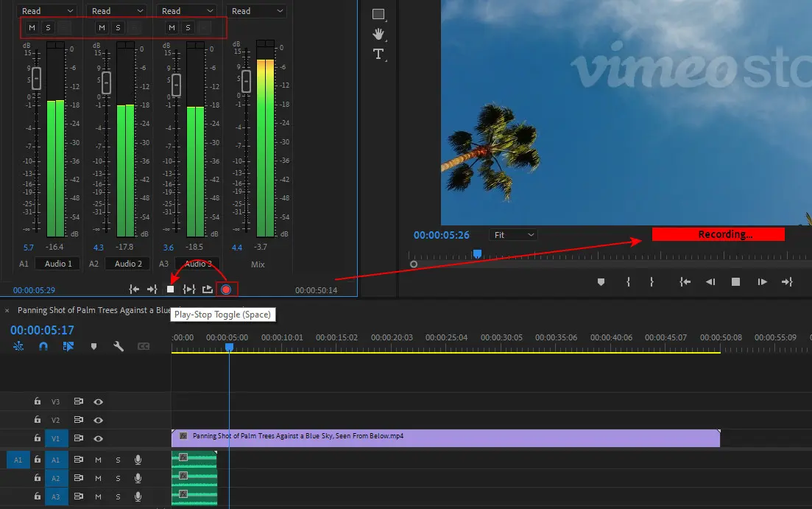The height and width of the screenshot is (509, 812).
Task: Hide track V2 with its eye icon
Action: pyautogui.click(x=99, y=420)
